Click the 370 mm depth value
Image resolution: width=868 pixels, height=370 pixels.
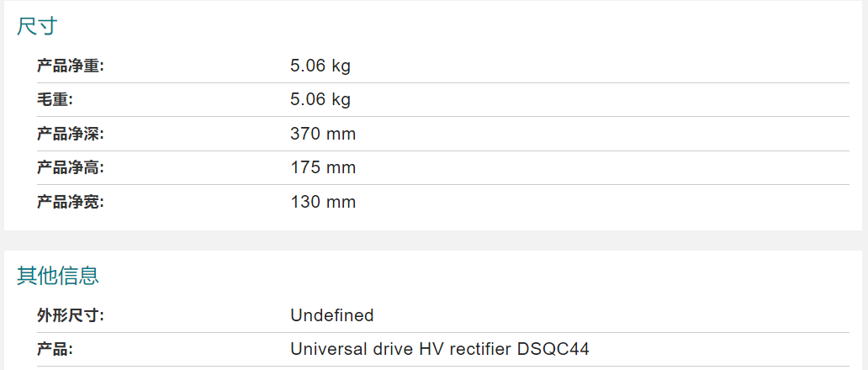pos(323,134)
